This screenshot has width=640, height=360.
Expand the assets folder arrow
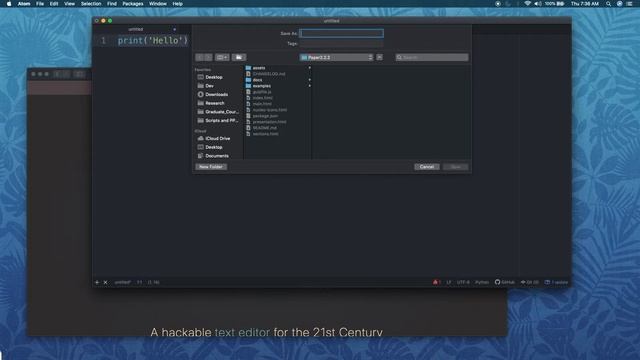point(309,68)
